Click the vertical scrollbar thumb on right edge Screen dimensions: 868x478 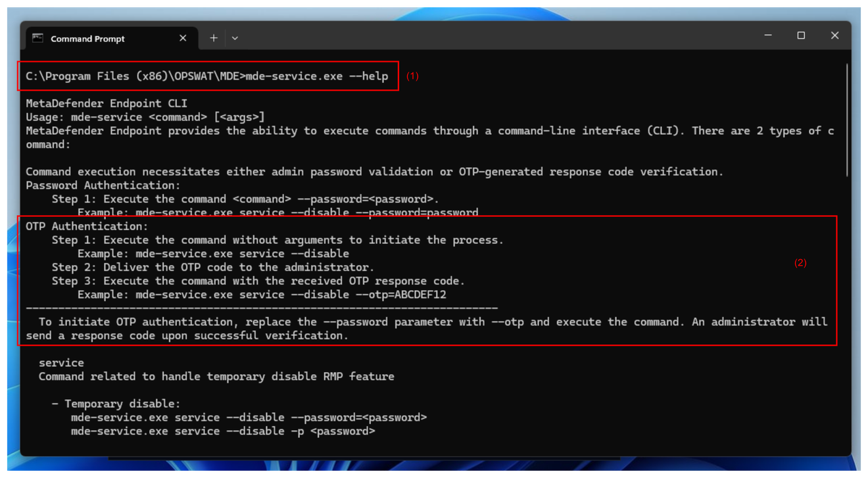coord(847,120)
